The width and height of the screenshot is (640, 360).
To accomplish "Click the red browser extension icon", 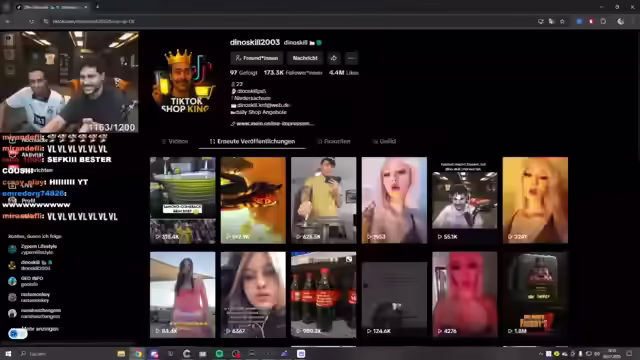I will [591, 21].
